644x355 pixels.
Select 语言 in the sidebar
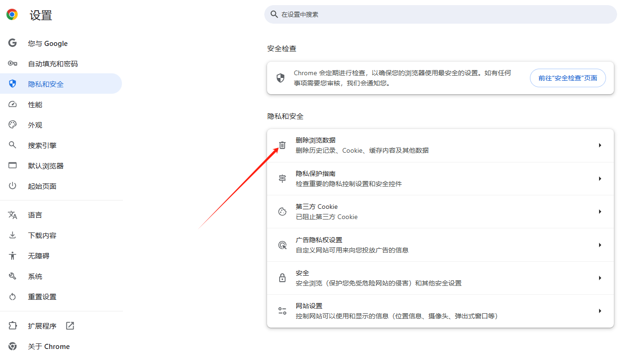pos(61,215)
